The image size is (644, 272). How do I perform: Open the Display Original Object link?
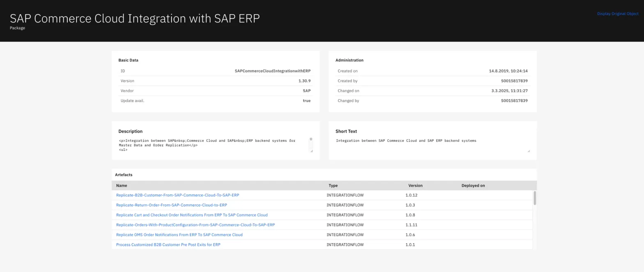617,14
